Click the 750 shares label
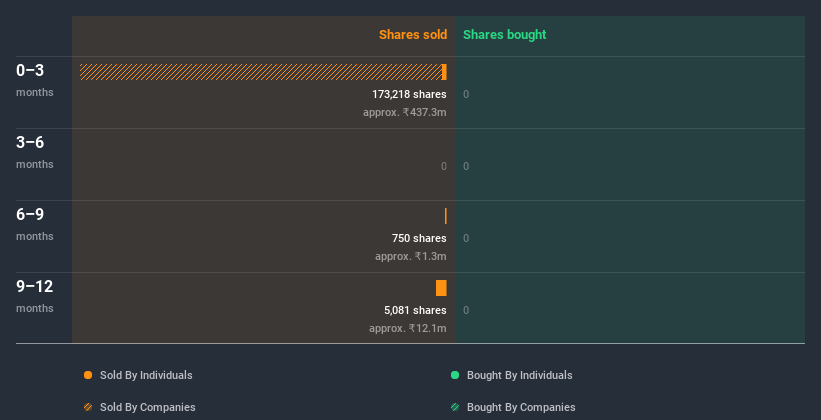This screenshot has height=420, width=821. coord(419,238)
